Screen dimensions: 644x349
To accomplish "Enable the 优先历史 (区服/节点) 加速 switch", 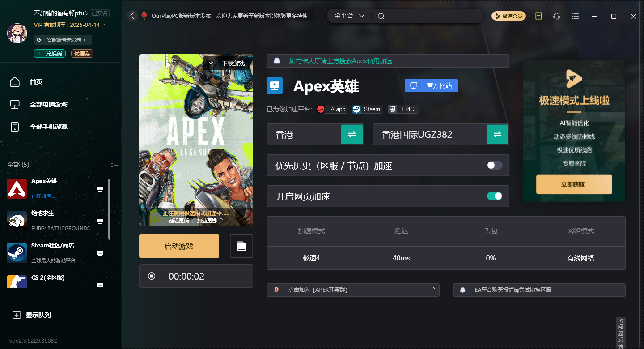I will [x=495, y=166].
